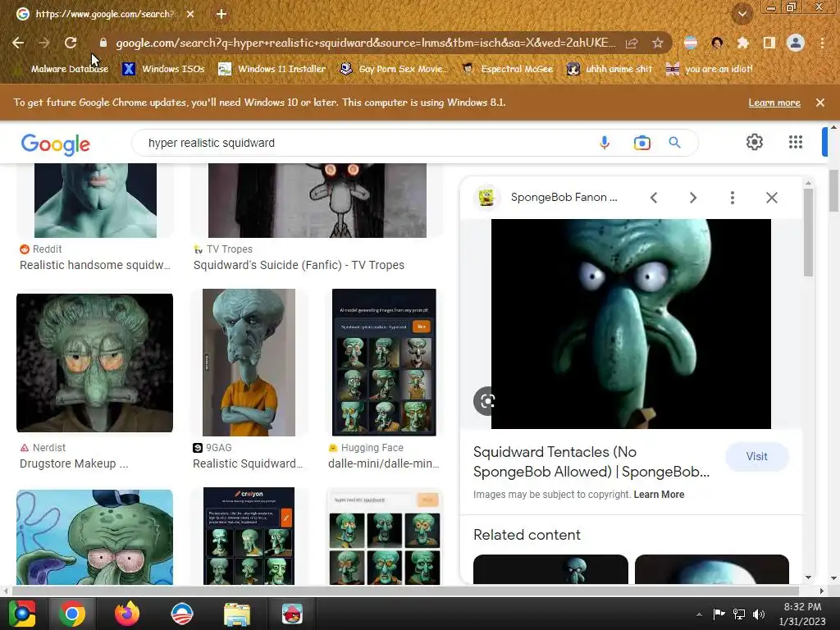Open the Chrome profile avatar icon
The height and width of the screenshot is (630, 840).
(796, 43)
